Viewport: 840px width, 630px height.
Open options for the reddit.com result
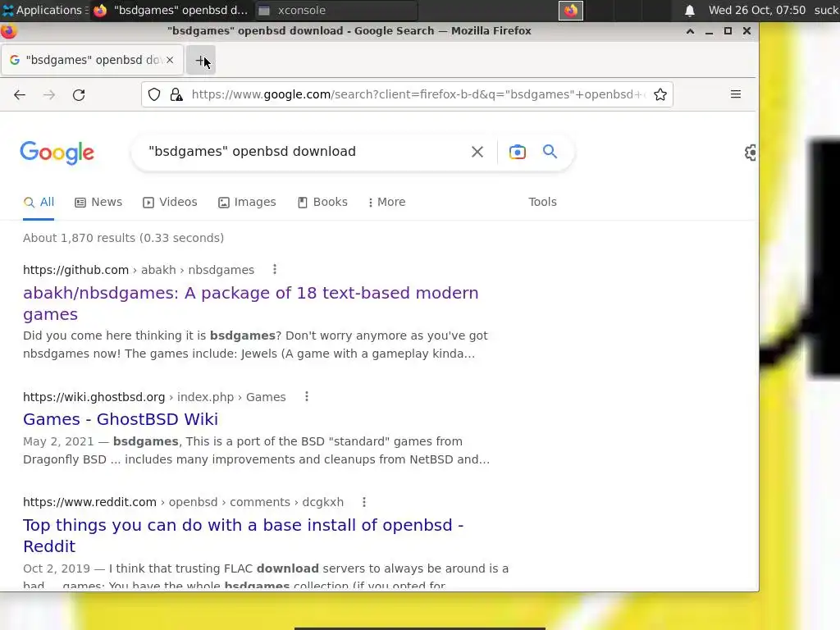364,502
